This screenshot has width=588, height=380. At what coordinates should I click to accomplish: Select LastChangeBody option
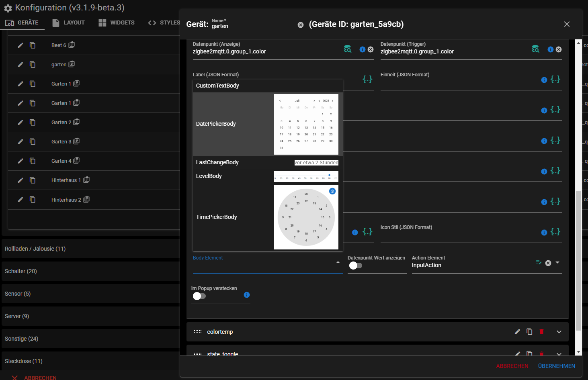click(x=268, y=162)
